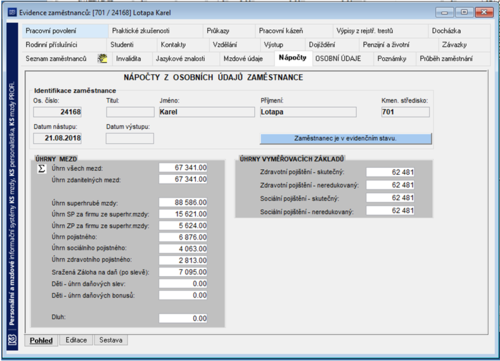Click the Zaměstnanec je v evidenčním stavu button

[346, 138]
